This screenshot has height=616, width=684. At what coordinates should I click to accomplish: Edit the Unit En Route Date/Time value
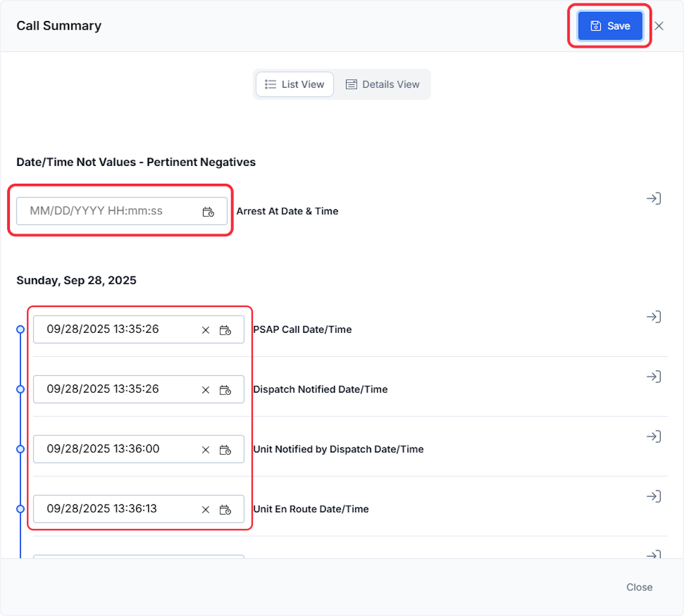pyautogui.click(x=139, y=509)
